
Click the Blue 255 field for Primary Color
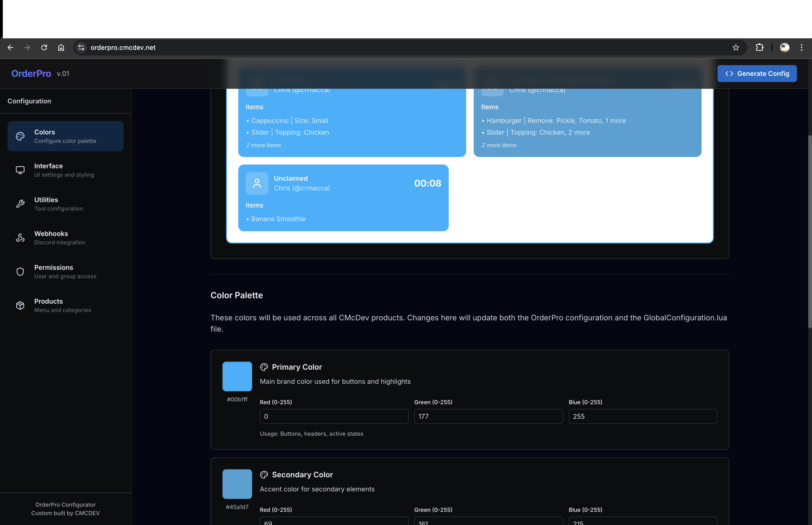[643, 416]
